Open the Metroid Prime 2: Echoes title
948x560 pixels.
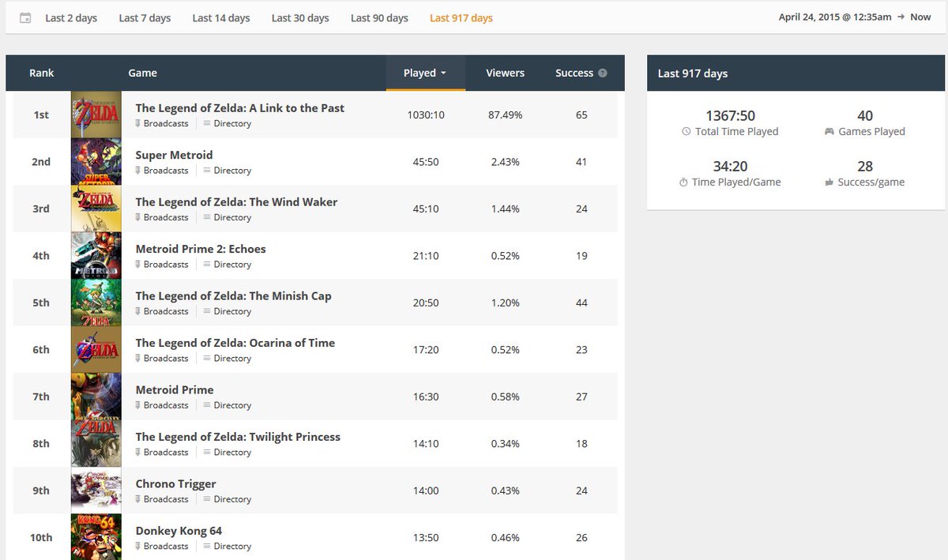pyautogui.click(x=201, y=249)
